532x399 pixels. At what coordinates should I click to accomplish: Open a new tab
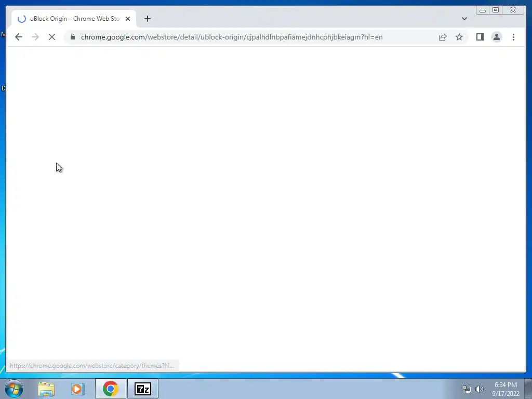point(147,19)
